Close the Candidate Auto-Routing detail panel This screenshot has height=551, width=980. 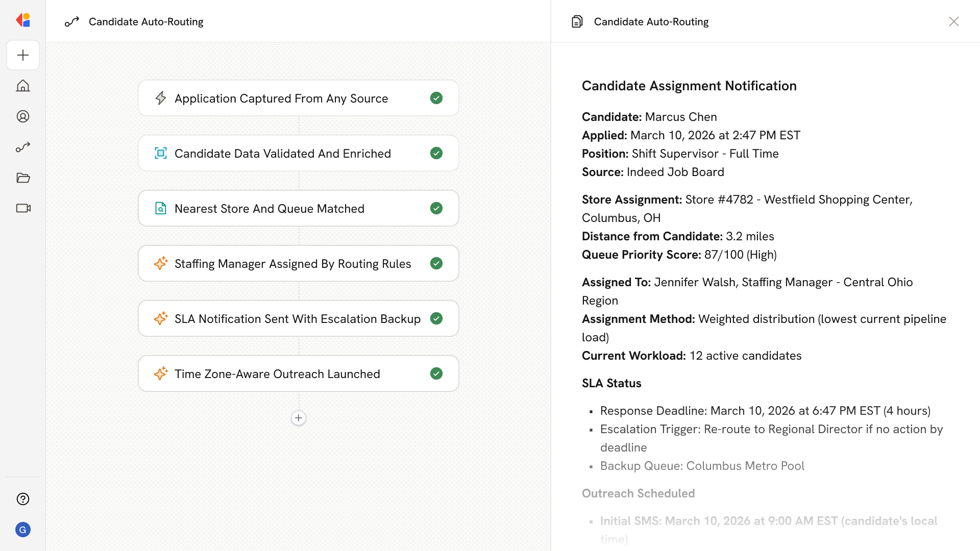point(953,21)
